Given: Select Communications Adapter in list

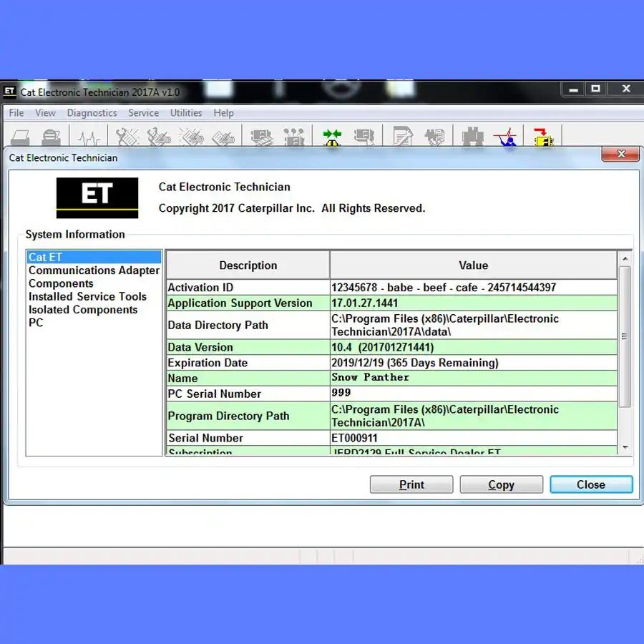Looking at the screenshot, I should 94,270.
